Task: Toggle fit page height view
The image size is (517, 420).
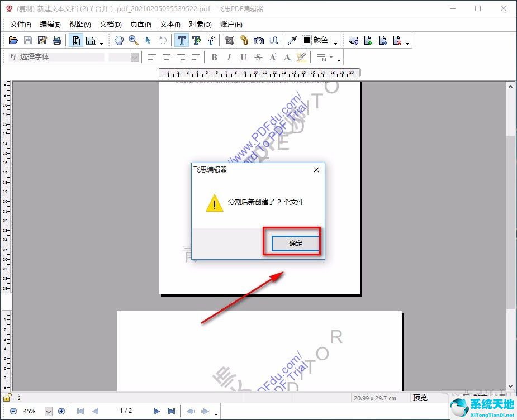Action: 76,41
